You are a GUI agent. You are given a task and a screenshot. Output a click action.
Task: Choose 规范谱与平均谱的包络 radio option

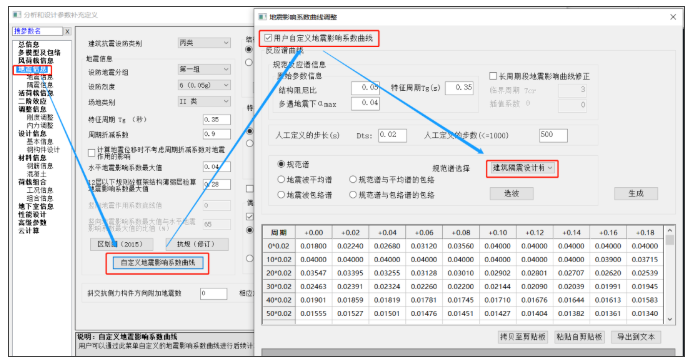pyautogui.click(x=353, y=179)
